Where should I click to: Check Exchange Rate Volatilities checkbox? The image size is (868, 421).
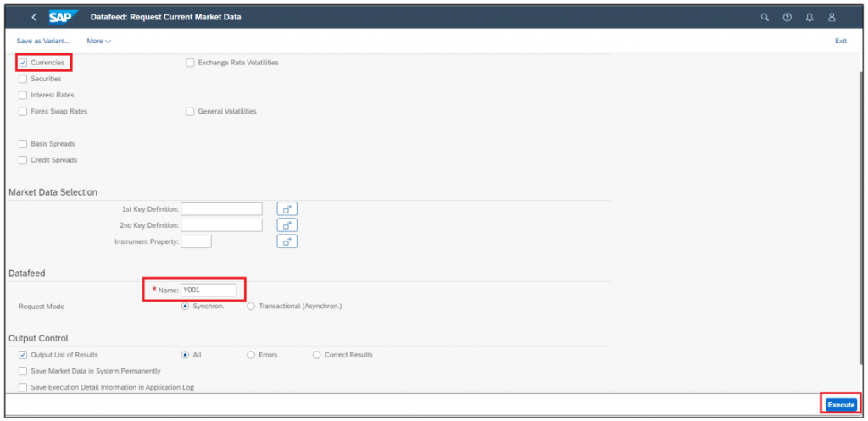click(x=190, y=63)
